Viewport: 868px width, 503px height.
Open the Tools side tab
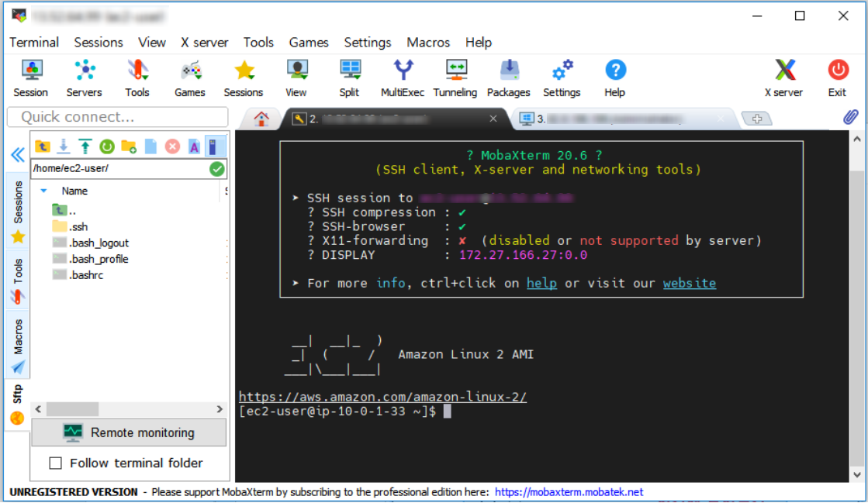click(19, 281)
